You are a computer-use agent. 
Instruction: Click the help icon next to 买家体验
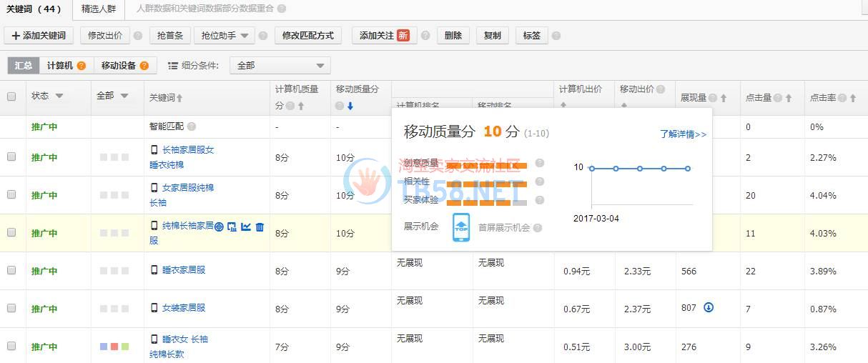(x=540, y=200)
